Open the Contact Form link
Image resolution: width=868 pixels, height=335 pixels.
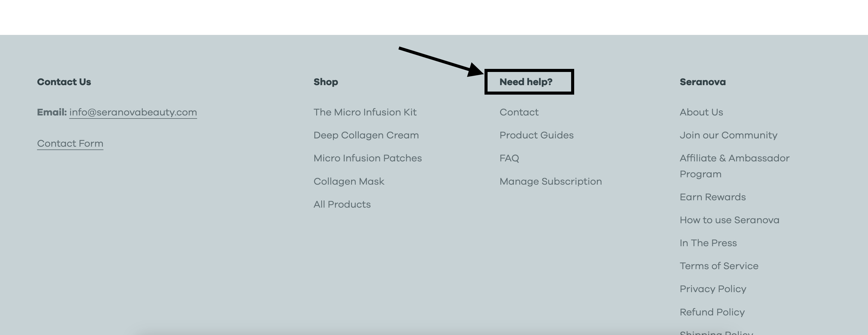pos(70,144)
